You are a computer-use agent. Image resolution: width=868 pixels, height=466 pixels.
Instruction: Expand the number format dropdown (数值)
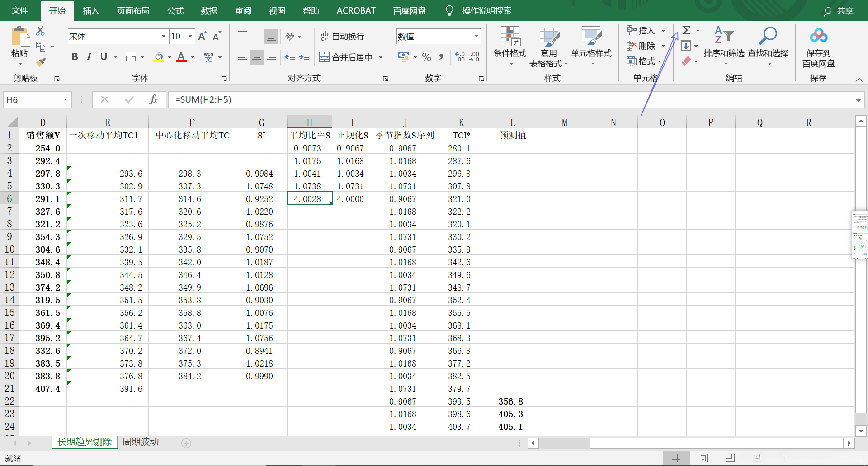[476, 36]
